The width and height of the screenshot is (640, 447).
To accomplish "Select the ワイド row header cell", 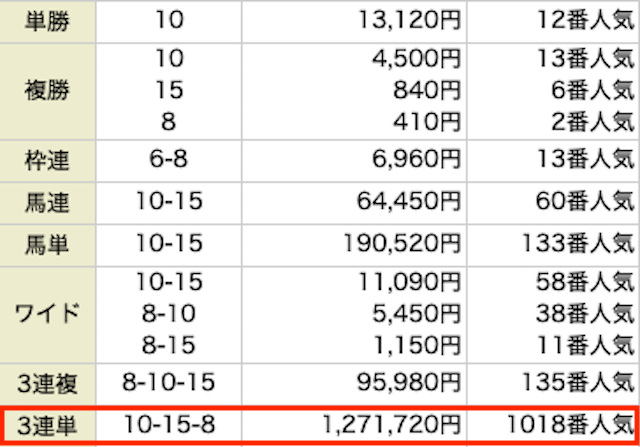I will pyautogui.click(x=47, y=314).
